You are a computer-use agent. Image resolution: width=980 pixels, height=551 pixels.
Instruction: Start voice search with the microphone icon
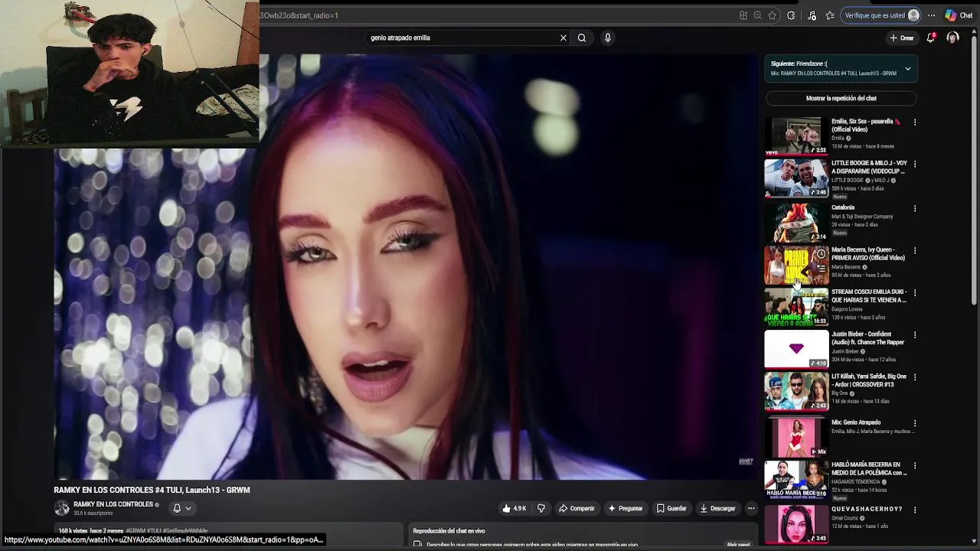pyautogui.click(x=607, y=37)
